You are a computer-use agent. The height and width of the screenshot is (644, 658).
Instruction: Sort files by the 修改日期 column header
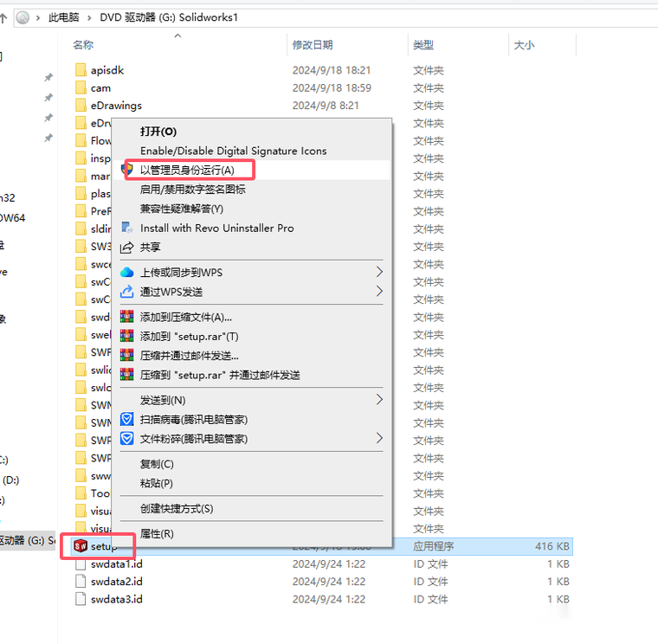point(313,45)
